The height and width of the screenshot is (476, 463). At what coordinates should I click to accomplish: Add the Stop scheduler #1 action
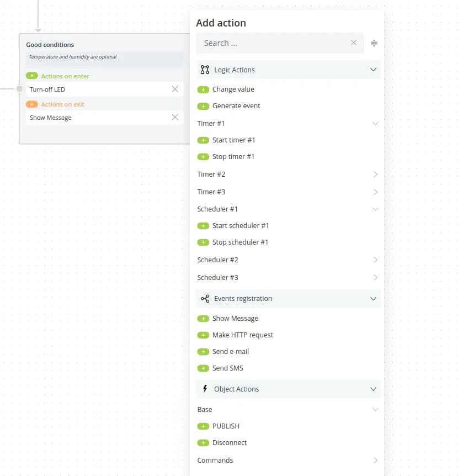203,242
